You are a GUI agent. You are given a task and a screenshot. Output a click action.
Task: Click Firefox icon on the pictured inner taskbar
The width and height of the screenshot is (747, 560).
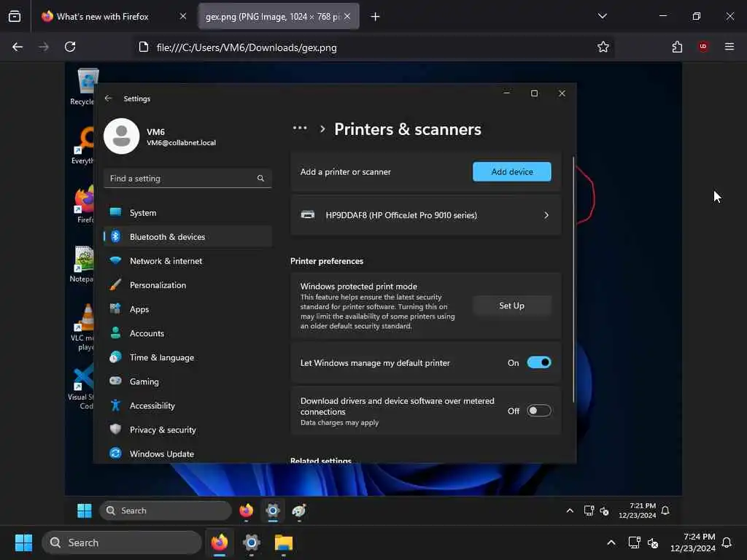click(247, 510)
